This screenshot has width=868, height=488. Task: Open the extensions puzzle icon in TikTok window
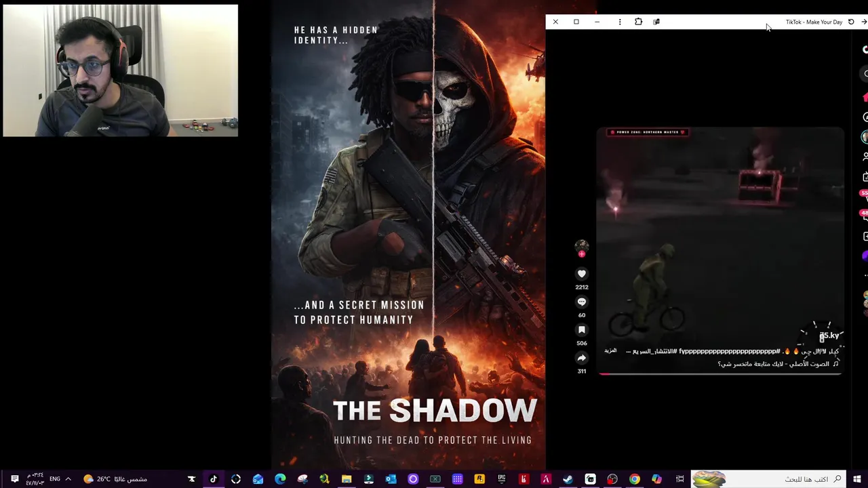(x=638, y=22)
